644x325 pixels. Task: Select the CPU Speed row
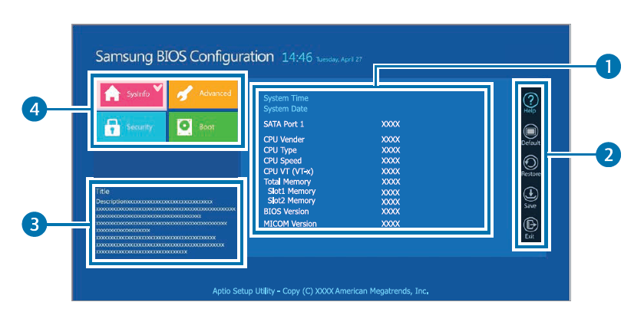[332, 160]
